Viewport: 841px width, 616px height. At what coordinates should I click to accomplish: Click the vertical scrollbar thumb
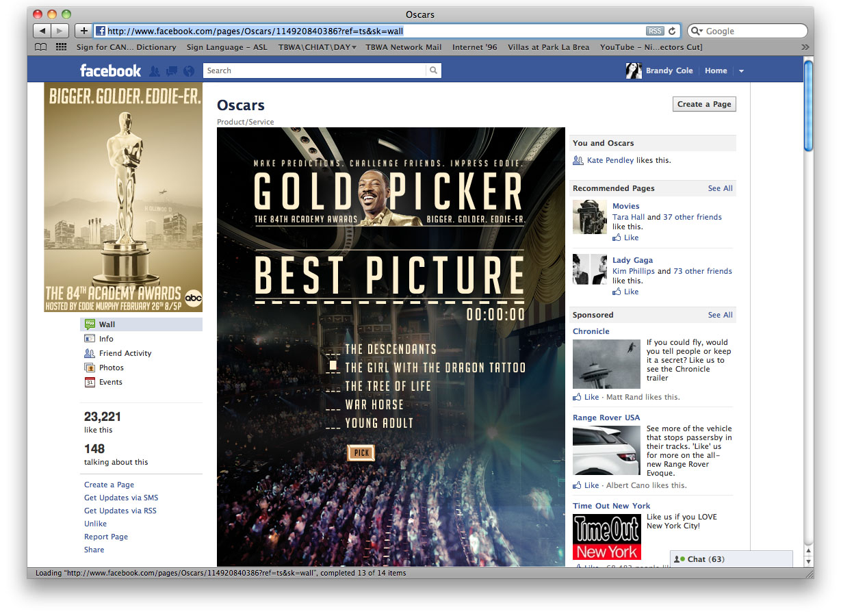(808, 105)
